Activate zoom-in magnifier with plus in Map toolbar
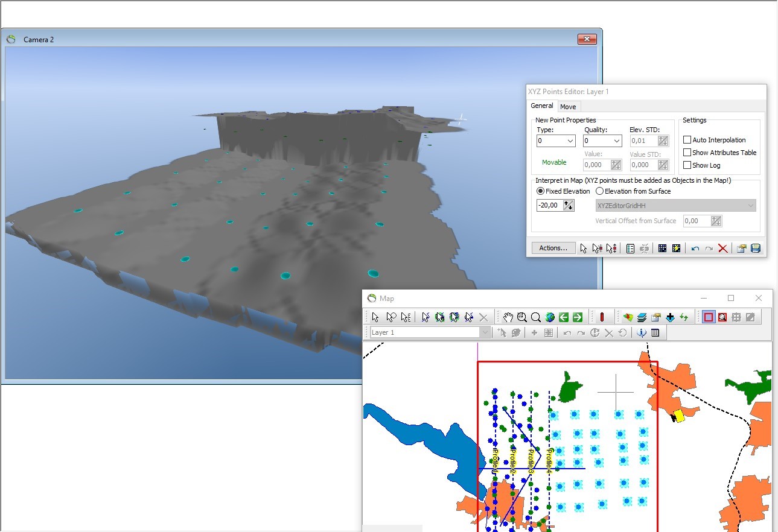 pos(522,317)
